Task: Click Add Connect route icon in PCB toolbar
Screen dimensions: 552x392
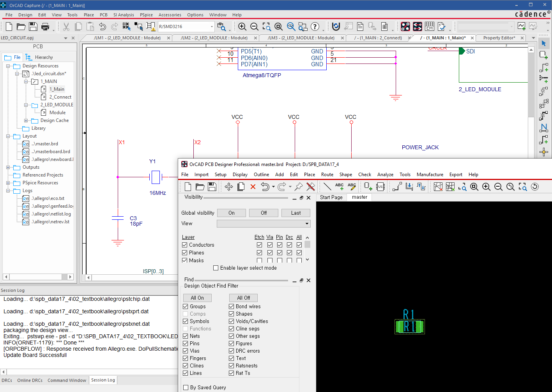Action: click(x=397, y=187)
